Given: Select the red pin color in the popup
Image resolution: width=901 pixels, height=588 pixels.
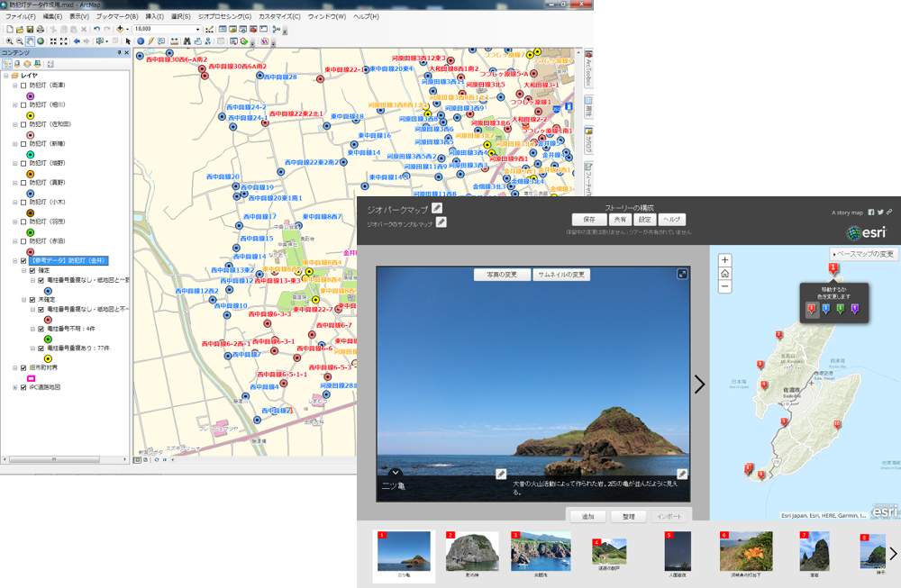Looking at the screenshot, I should 811,308.
